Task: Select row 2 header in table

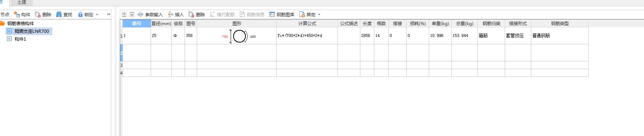Action: tap(121, 53)
